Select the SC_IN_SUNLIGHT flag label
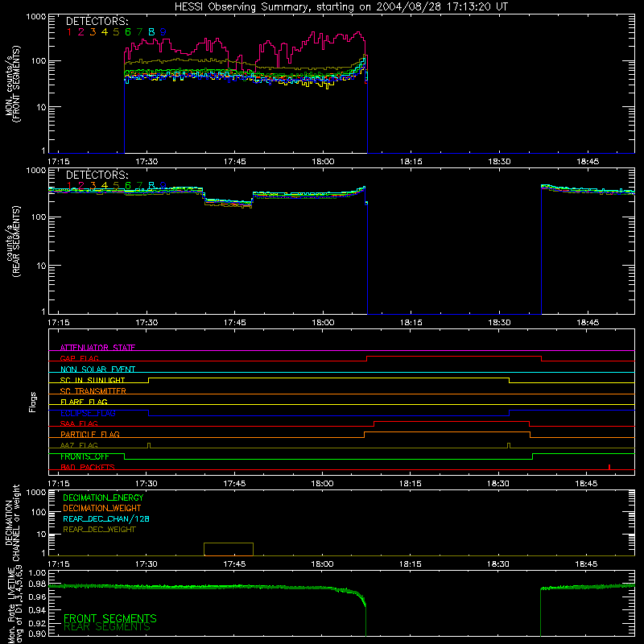Image resolution: width=644 pixels, height=644 pixels. coord(93,380)
